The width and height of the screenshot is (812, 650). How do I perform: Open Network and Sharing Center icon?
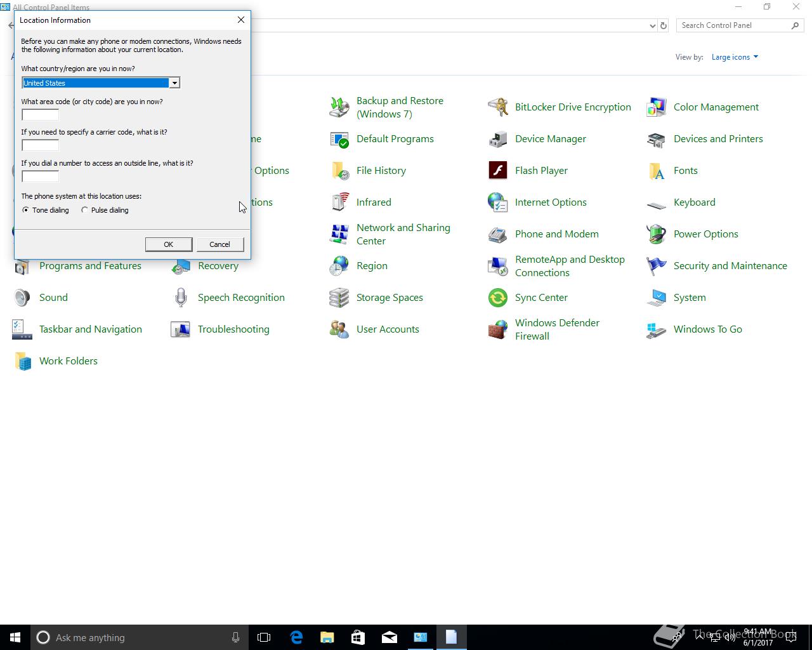(x=339, y=234)
